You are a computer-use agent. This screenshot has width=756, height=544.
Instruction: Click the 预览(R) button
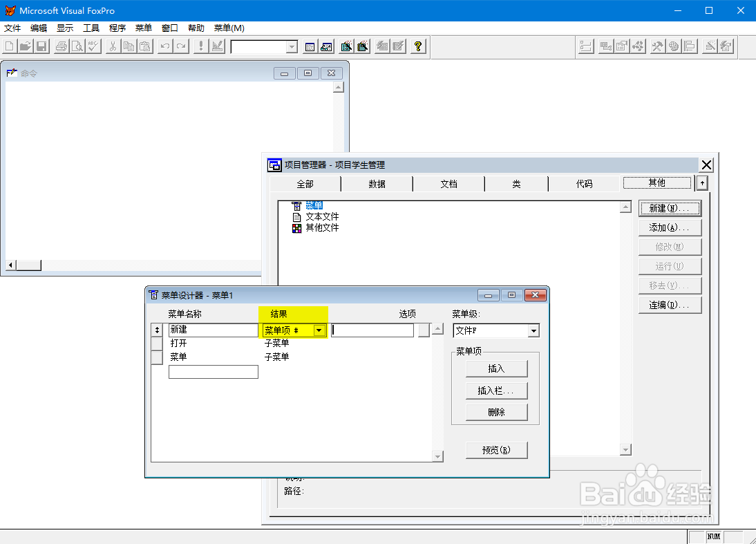[497, 450]
